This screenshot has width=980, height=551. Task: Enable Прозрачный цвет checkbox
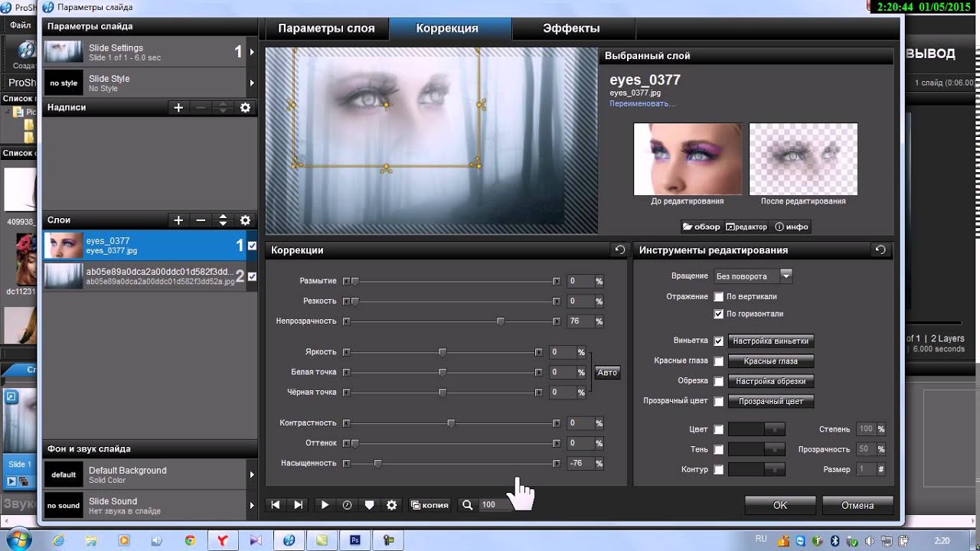718,401
